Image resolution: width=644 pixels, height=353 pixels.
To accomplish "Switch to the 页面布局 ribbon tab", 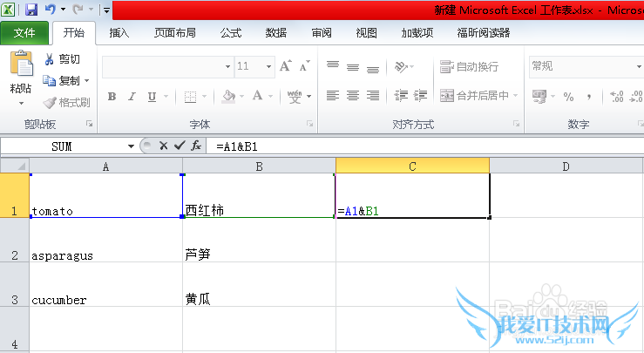I will pos(175,33).
